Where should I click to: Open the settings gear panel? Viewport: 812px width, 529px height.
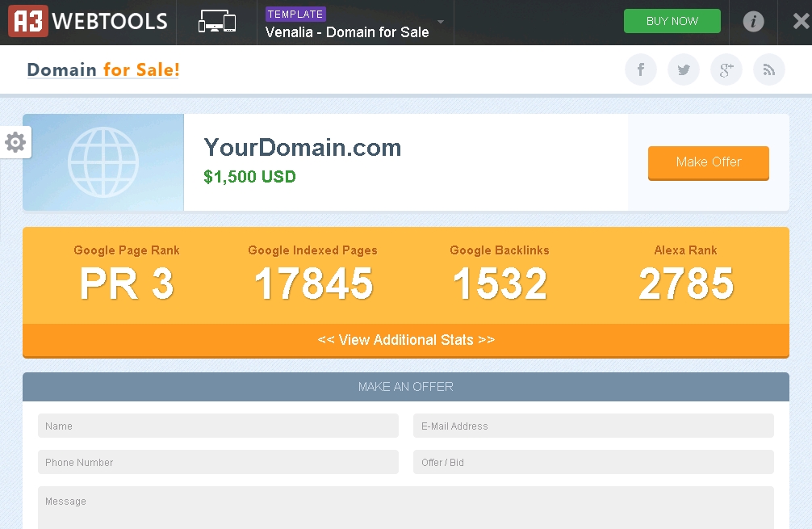(15, 143)
